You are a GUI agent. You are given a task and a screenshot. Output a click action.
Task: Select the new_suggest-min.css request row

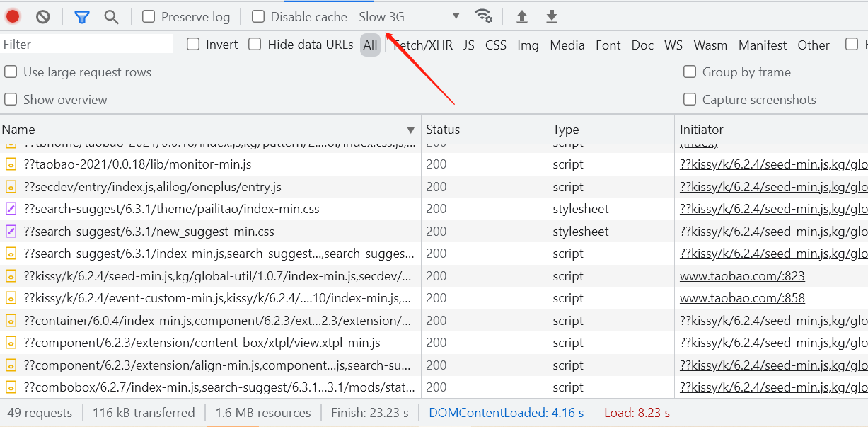(x=149, y=232)
